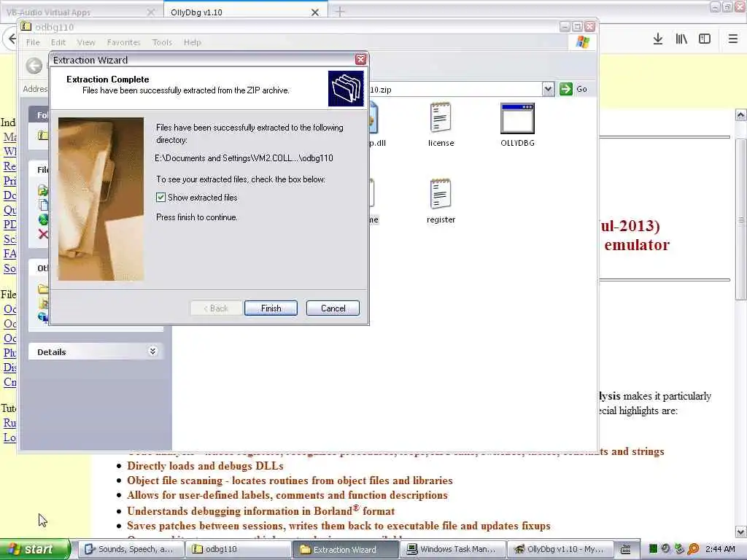Expand the Details panel chevron
This screenshot has height=560, width=747.
pyautogui.click(x=152, y=351)
